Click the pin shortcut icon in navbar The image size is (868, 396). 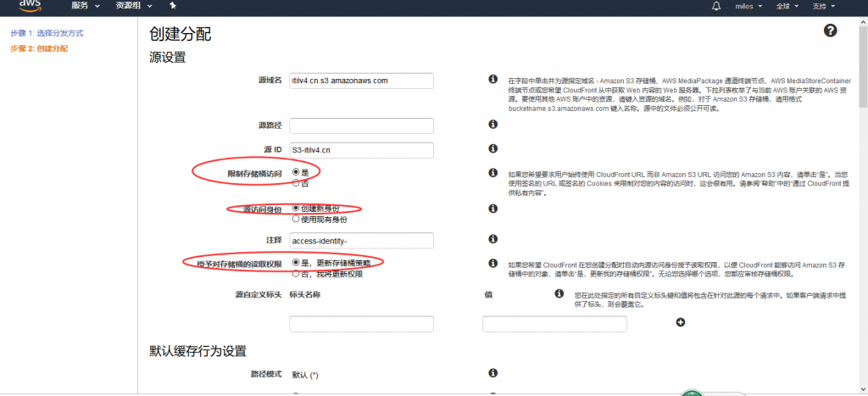pos(173,6)
